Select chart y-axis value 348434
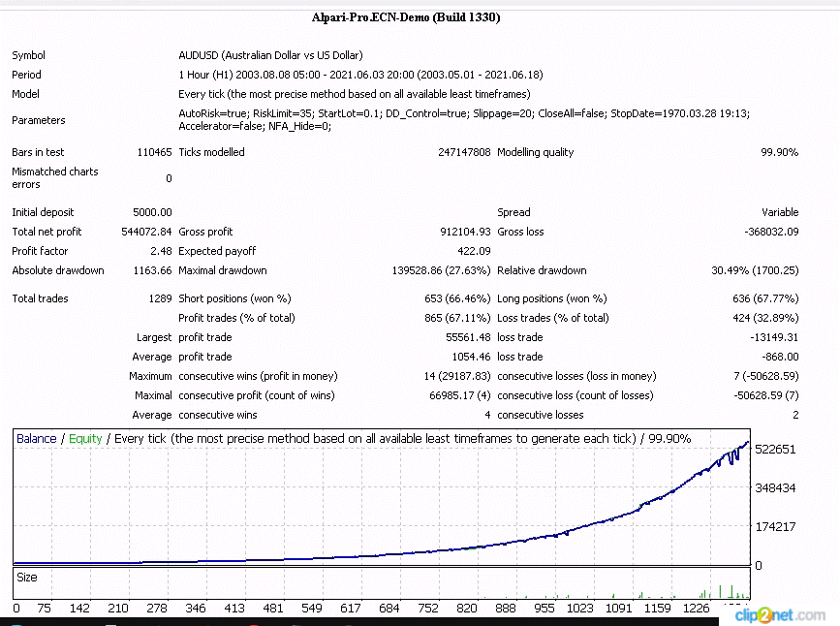 (775, 487)
